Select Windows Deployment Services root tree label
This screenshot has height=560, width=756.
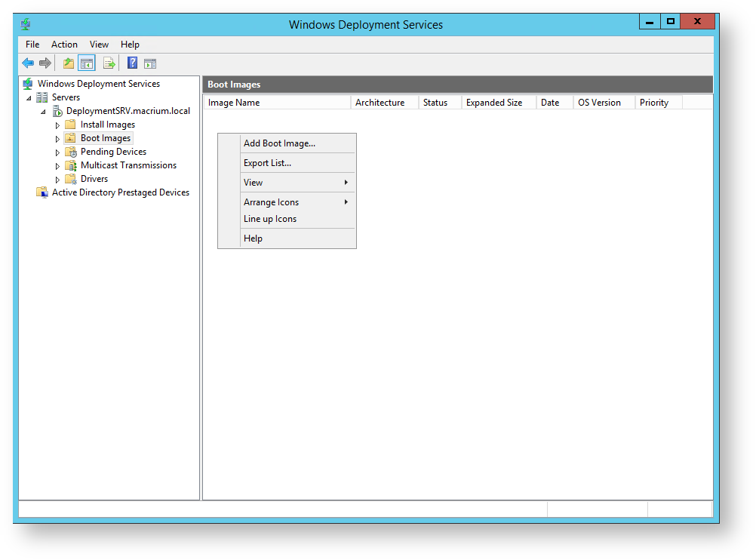(99, 84)
